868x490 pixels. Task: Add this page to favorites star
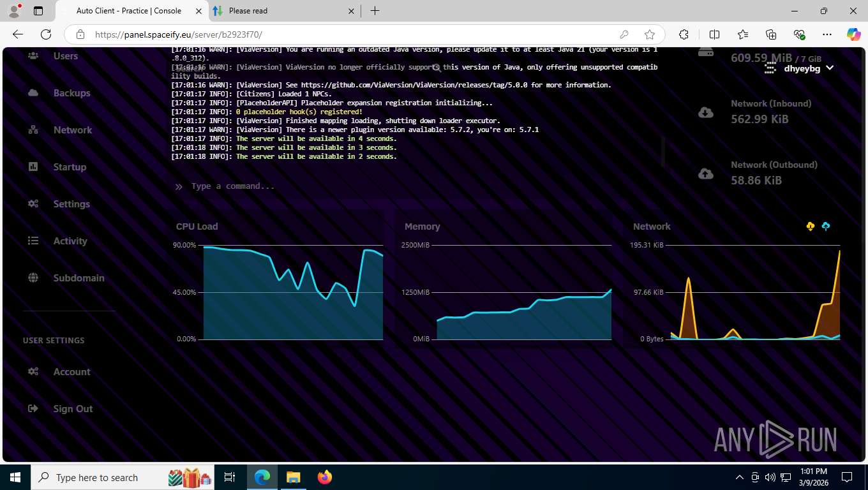[x=650, y=34]
